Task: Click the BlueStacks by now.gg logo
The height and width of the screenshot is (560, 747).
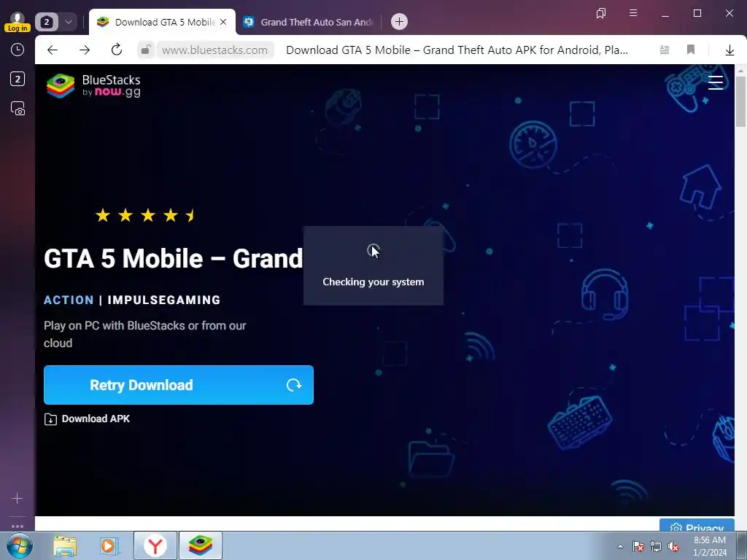Action: point(93,86)
